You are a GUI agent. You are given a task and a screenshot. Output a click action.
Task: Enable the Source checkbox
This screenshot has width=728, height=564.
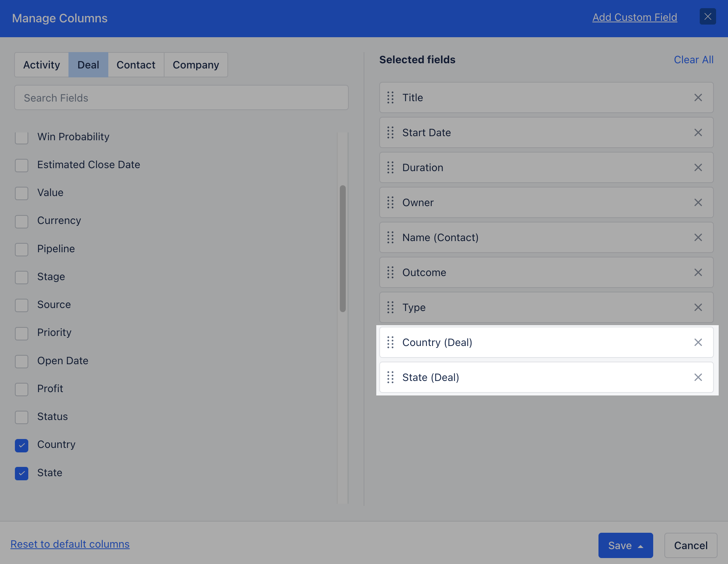22,305
